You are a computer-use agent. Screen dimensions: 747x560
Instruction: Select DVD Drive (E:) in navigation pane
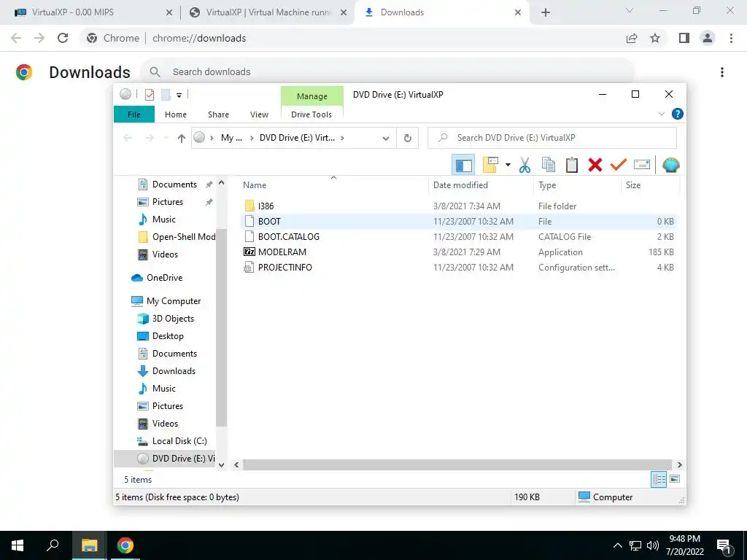pyautogui.click(x=165, y=459)
